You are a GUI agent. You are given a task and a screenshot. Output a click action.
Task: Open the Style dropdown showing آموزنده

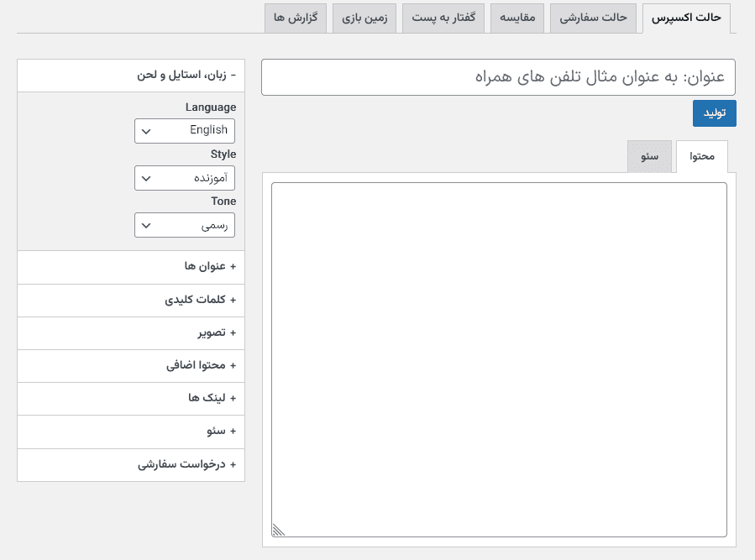tap(185, 178)
